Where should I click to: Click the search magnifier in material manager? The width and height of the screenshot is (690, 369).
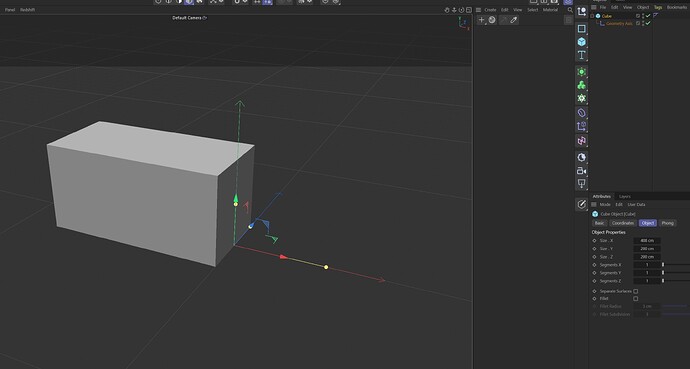[x=570, y=10]
